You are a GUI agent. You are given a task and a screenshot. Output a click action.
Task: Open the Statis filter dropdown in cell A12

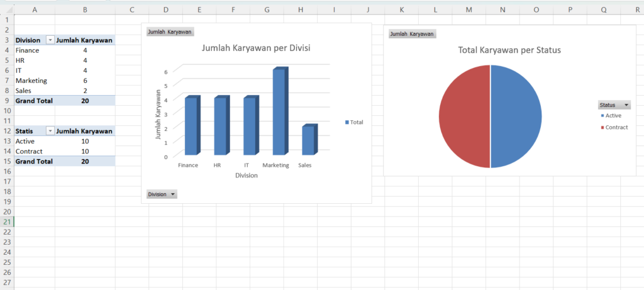coord(50,131)
